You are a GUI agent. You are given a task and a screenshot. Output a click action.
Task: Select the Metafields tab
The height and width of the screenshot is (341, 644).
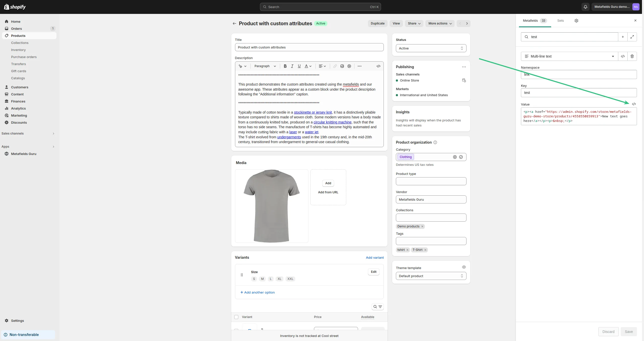pos(535,21)
